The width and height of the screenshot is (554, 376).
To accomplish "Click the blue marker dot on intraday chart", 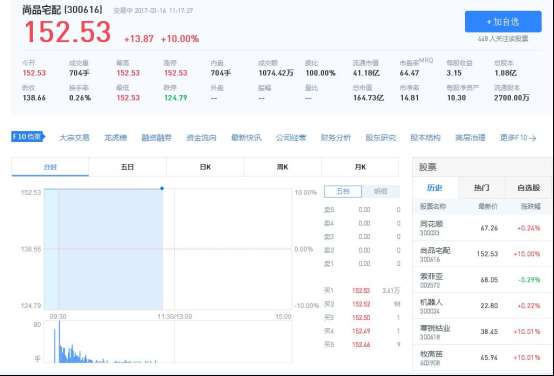I will coord(162,188).
